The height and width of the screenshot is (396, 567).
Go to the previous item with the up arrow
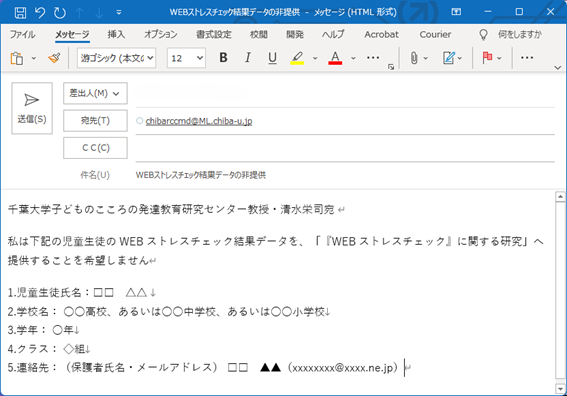(79, 13)
